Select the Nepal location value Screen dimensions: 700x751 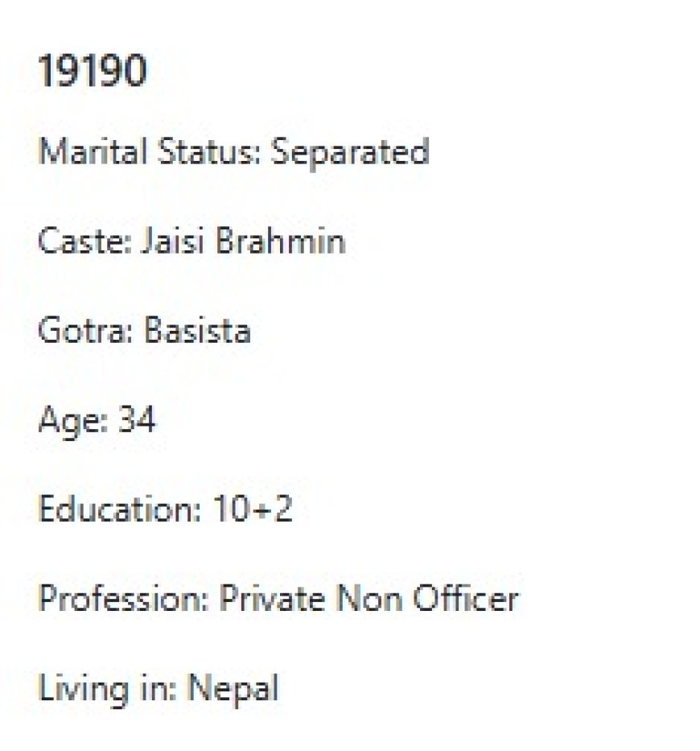click(x=233, y=689)
